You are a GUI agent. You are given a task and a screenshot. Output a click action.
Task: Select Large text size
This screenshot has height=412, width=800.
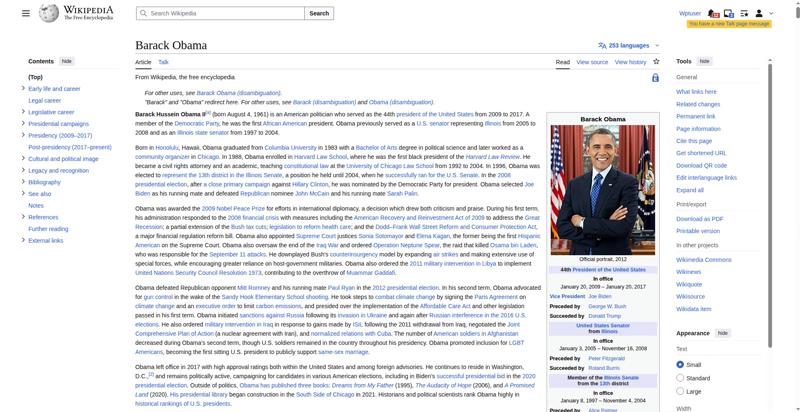coord(681,392)
